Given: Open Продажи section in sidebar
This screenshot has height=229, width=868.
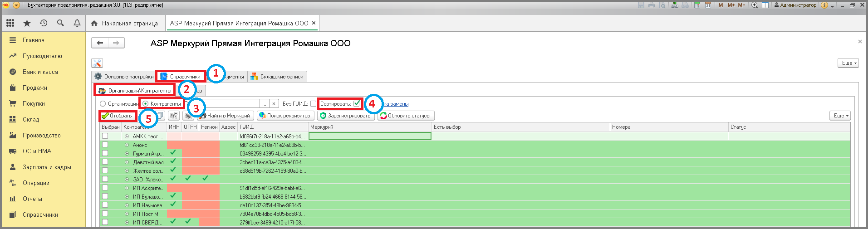Looking at the screenshot, I should coord(35,88).
